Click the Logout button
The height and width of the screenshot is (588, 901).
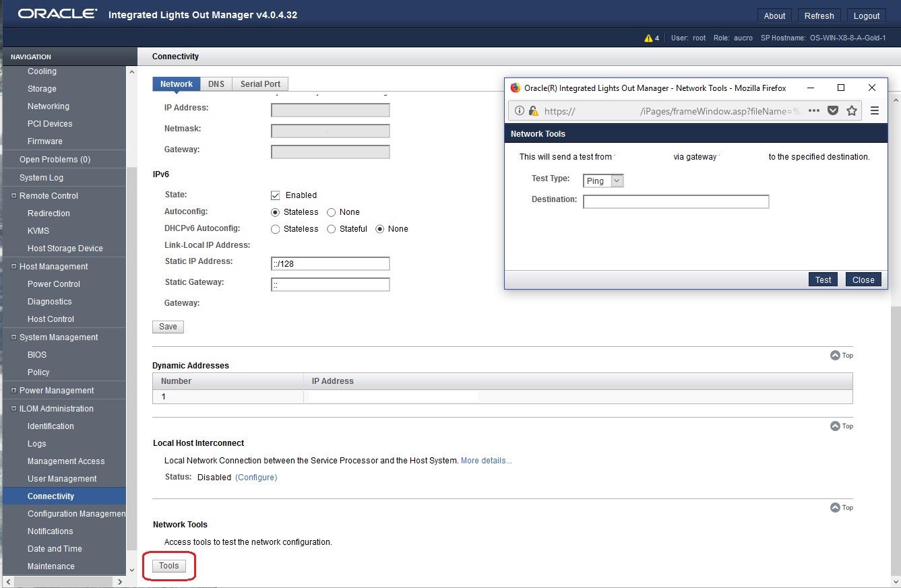[866, 15]
